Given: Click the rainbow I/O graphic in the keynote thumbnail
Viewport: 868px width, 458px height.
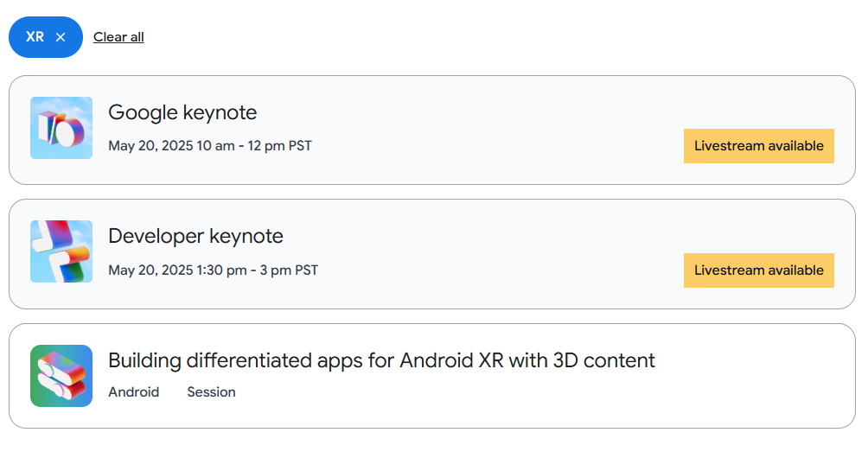Looking at the screenshot, I should click(61, 130).
